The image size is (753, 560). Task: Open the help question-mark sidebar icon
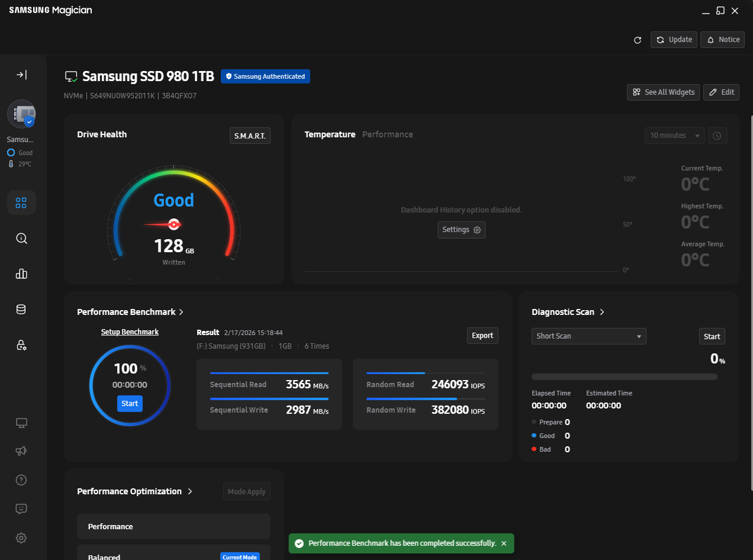pyautogui.click(x=21, y=480)
